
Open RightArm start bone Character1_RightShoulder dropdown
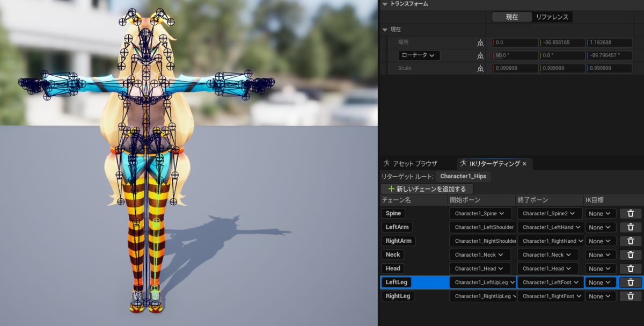(483, 241)
